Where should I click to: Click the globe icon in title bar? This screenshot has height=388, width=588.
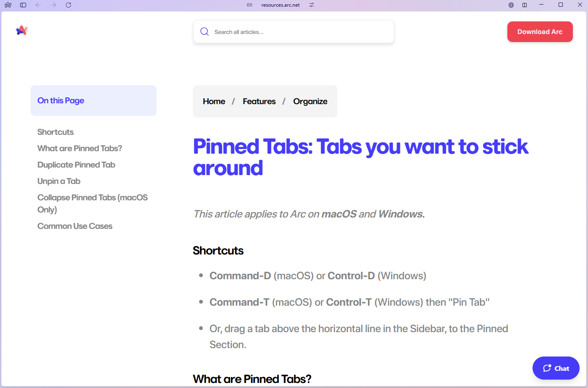(x=511, y=5)
